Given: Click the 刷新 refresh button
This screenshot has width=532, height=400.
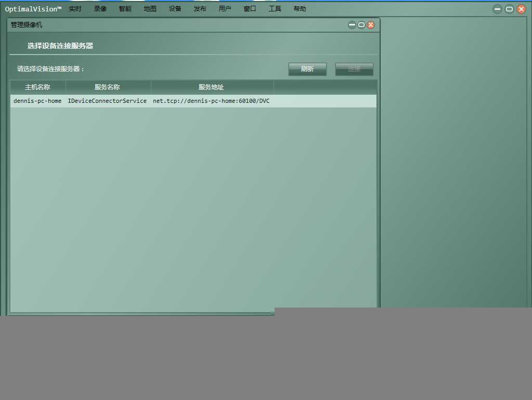Looking at the screenshot, I should pyautogui.click(x=307, y=69).
